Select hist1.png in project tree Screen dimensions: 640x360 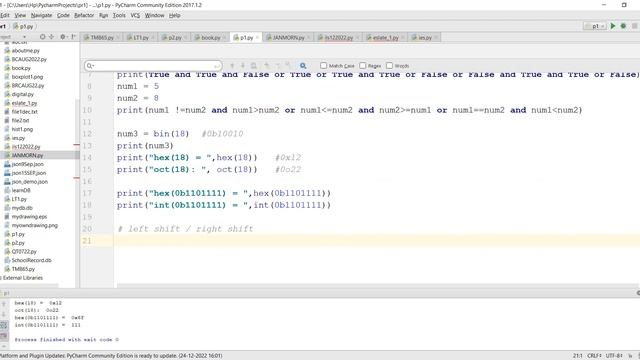22,129
